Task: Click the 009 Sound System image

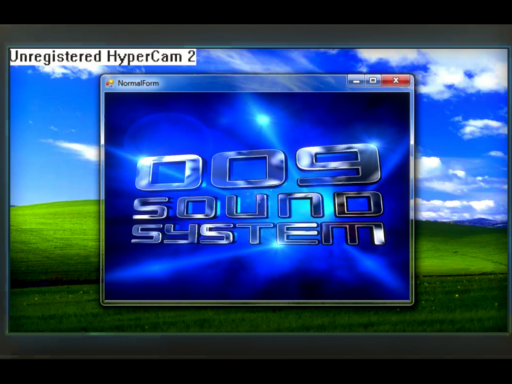Action: (257, 196)
